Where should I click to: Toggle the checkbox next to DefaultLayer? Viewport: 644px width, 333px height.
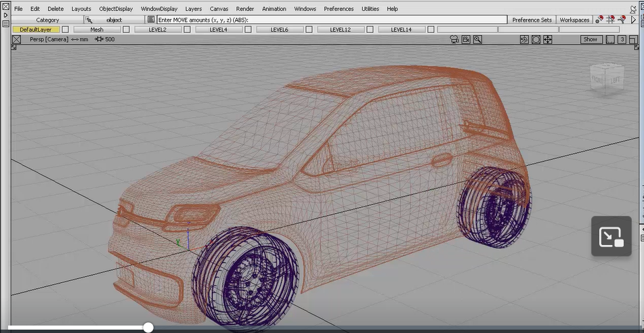point(66,30)
